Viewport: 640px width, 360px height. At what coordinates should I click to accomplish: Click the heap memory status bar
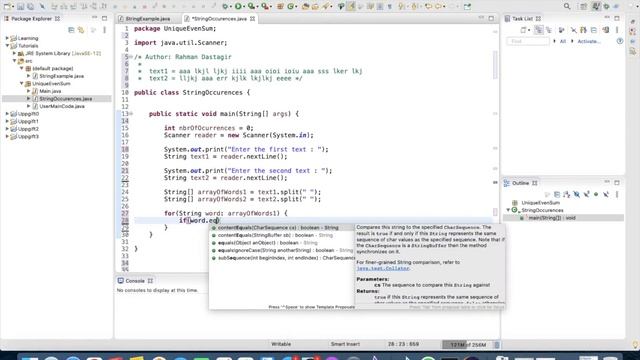467,345
